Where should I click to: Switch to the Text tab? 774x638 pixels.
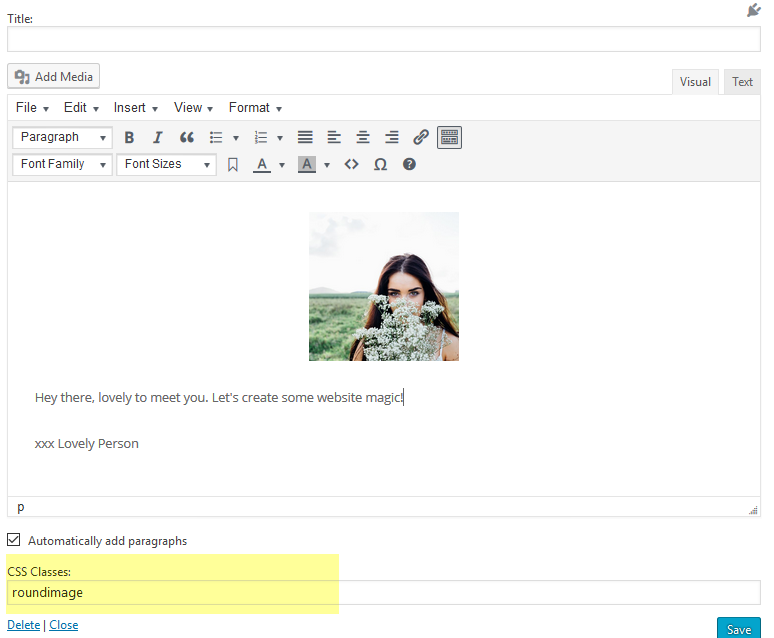742,82
